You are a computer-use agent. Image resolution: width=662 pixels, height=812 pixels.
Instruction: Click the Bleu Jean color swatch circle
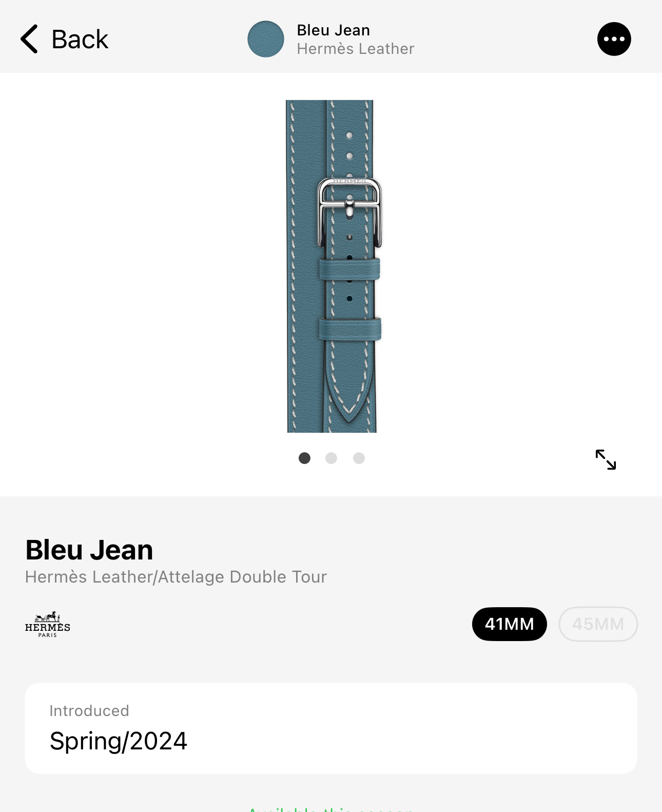point(266,39)
